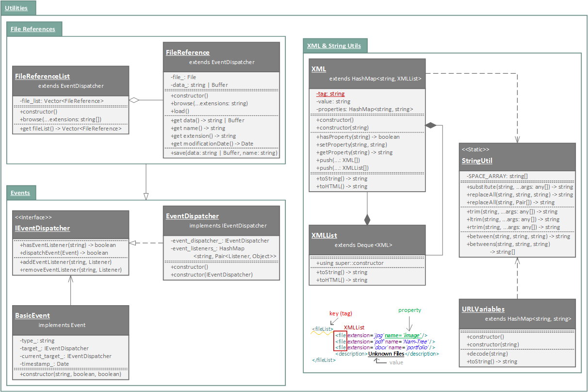Click the dashed arrowhead above StringUtil box

coord(517,138)
